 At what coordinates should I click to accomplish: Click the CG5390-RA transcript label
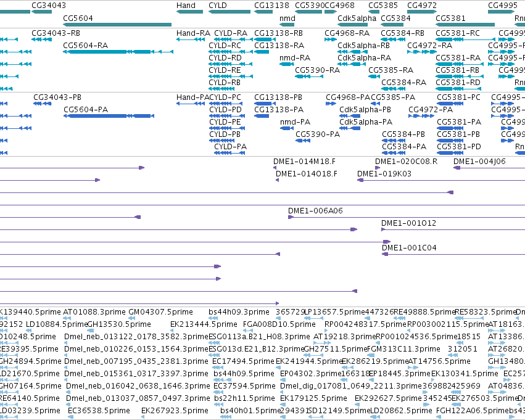tap(318, 70)
